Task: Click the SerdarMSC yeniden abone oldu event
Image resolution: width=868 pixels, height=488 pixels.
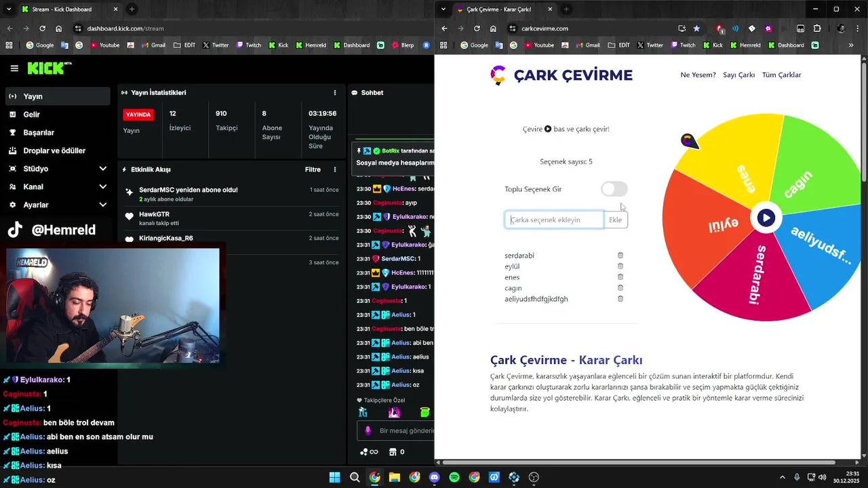Action: [x=231, y=194]
